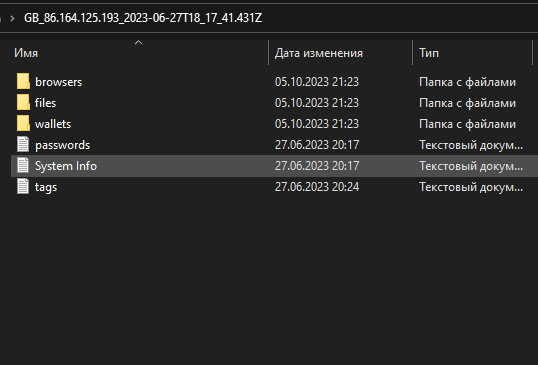
Task: Click the type cell of the tags row
Action: (471, 187)
